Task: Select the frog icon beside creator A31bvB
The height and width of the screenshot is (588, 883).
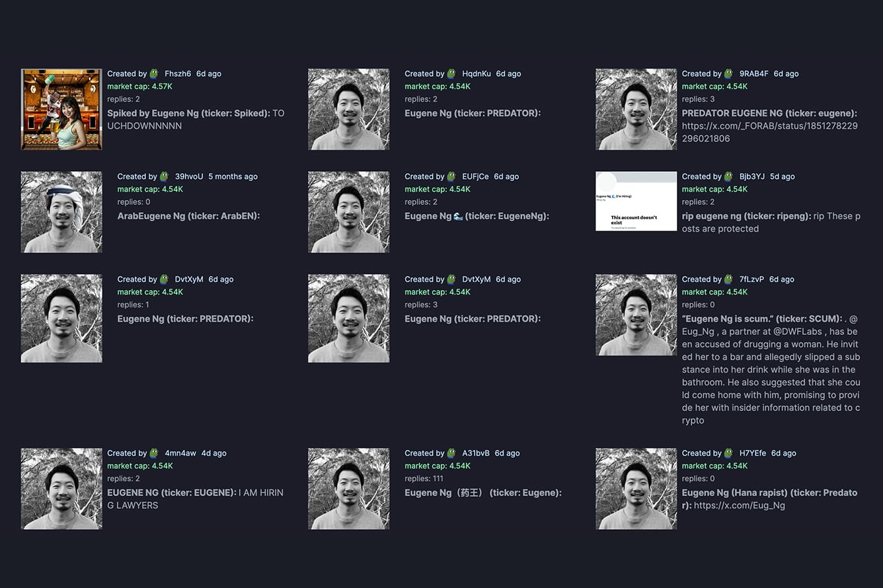Action: tap(451, 453)
